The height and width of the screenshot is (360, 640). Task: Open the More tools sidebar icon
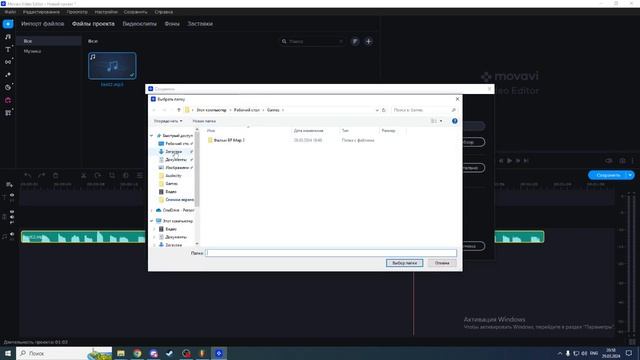pyautogui.click(x=8, y=113)
